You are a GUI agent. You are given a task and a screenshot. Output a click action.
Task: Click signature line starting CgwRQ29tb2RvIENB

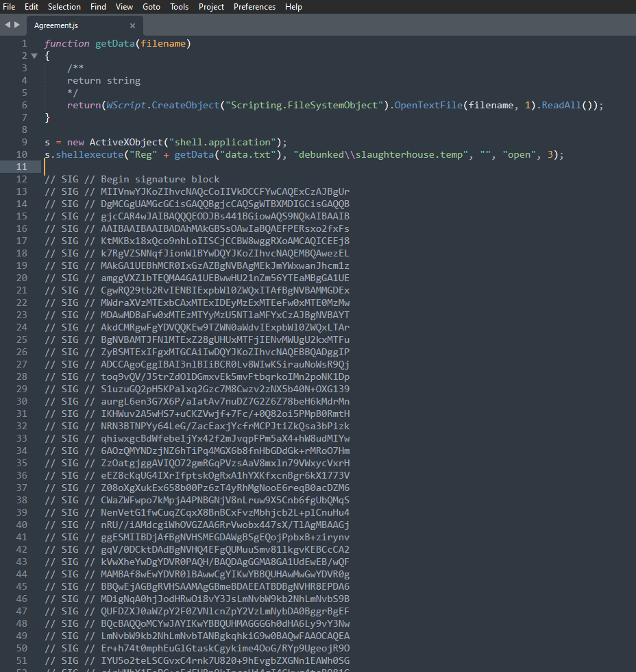point(225,290)
